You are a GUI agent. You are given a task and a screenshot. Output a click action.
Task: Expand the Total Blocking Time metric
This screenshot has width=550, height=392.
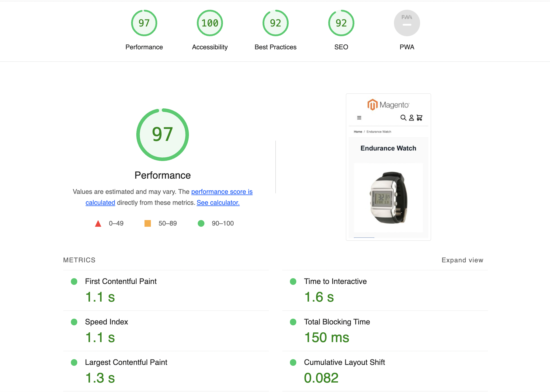click(x=337, y=322)
